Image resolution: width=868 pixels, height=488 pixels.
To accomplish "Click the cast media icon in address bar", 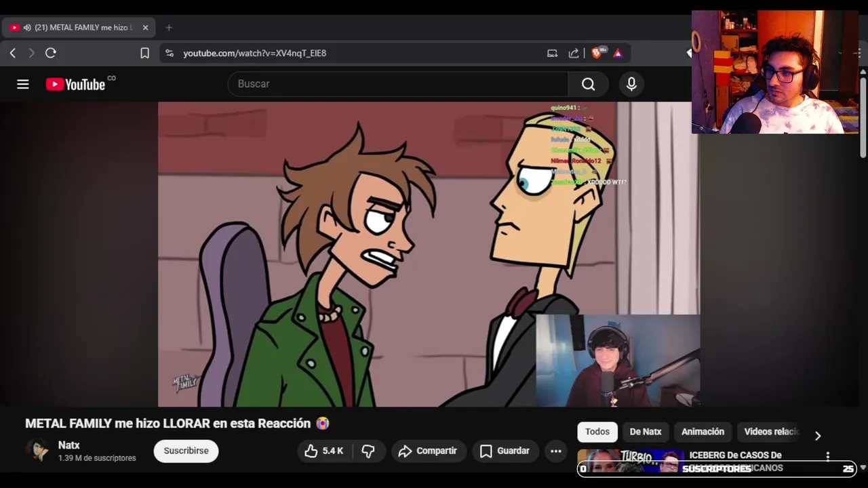I will 552,53.
